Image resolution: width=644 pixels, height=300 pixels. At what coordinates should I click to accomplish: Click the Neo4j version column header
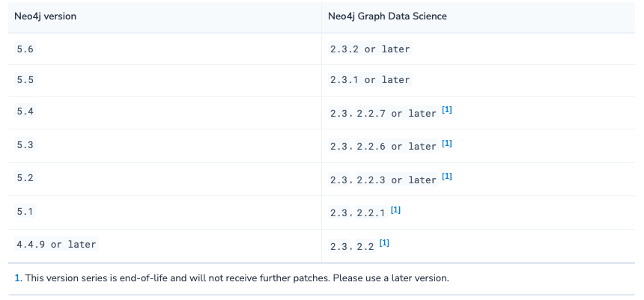(x=45, y=16)
